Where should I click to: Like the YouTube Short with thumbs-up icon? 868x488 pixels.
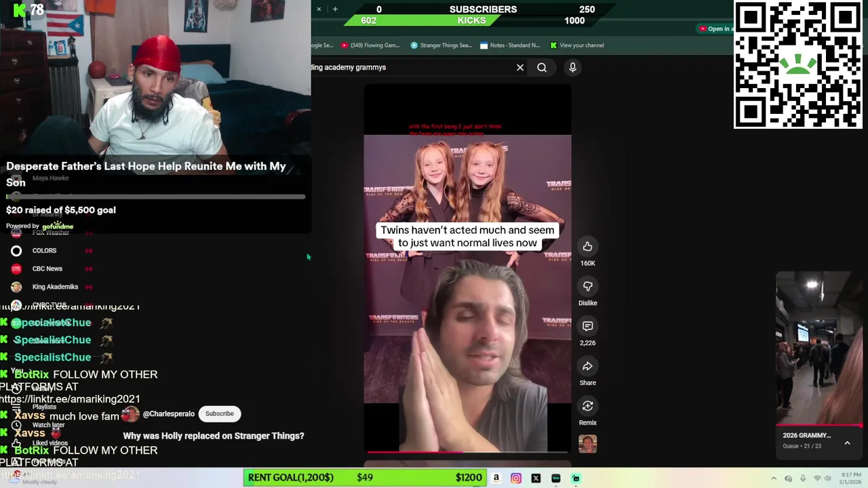tap(587, 247)
